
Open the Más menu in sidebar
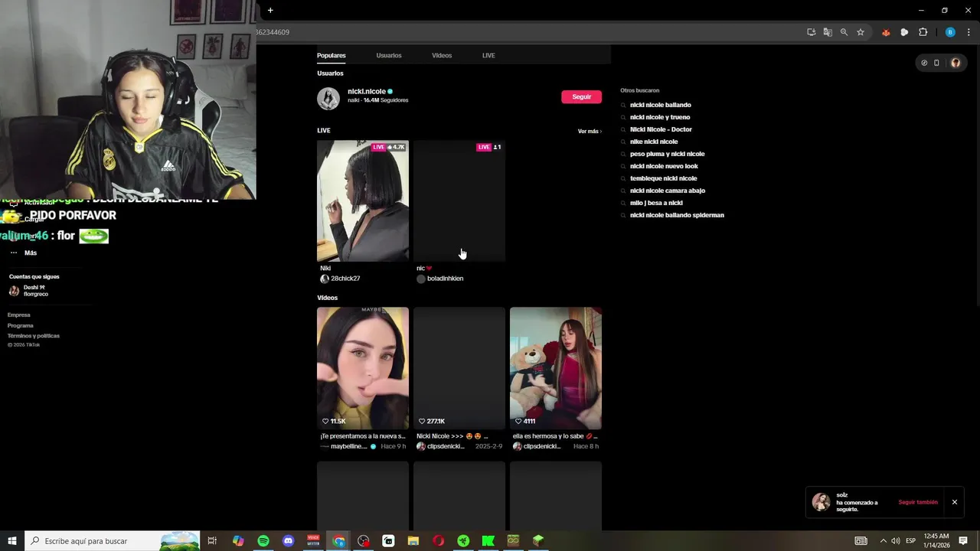tap(23, 253)
